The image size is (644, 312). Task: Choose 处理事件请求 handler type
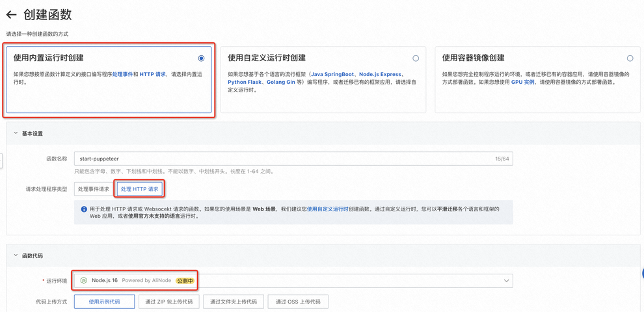pos(94,189)
